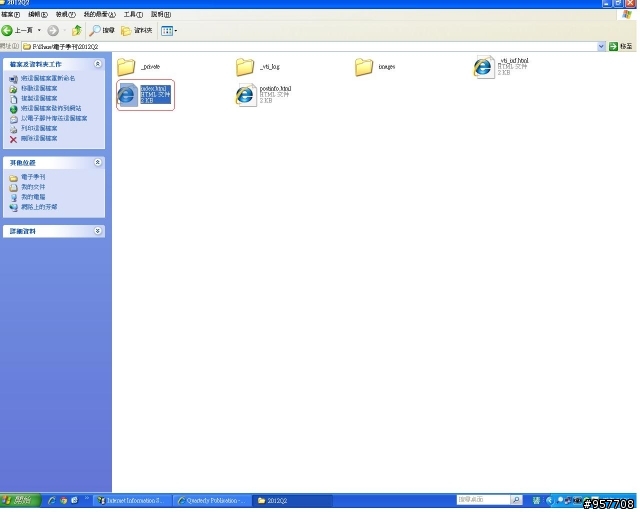
Task: Click the grey Forward arrow button
Action: click(x=53, y=30)
